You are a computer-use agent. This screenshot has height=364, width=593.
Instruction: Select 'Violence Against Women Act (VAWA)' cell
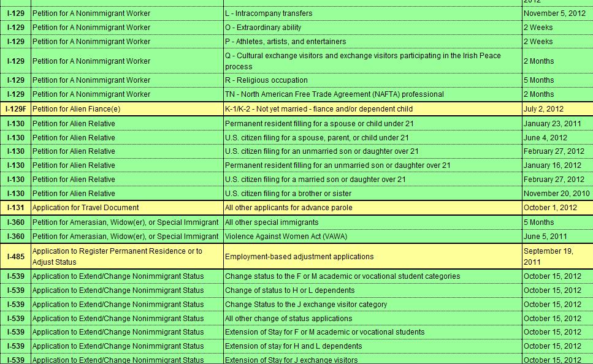[372, 237]
